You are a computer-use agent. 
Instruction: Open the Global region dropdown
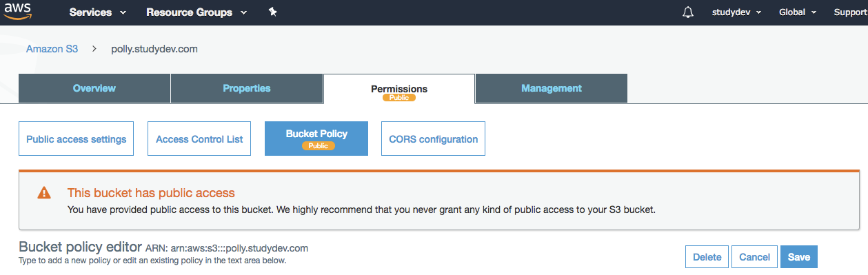coord(798,12)
